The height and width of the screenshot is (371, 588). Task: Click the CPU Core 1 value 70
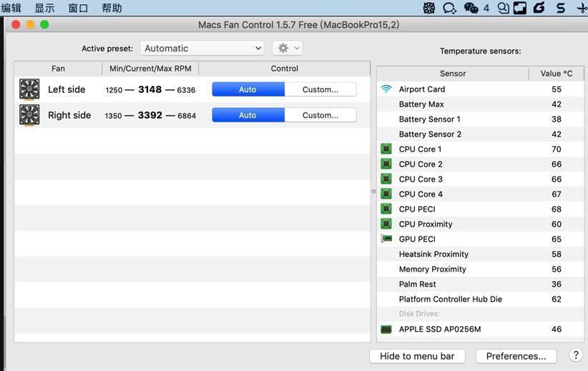[x=557, y=149]
